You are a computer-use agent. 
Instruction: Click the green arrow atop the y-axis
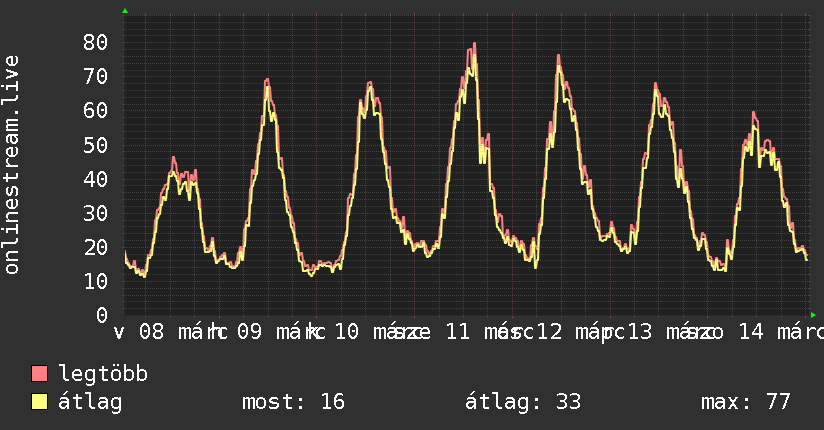point(125,11)
